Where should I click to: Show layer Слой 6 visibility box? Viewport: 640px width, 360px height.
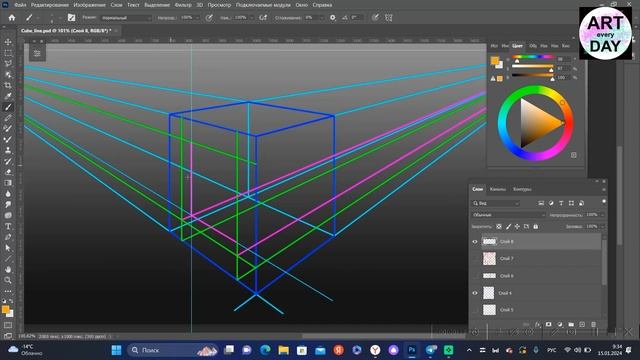(x=475, y=276)
